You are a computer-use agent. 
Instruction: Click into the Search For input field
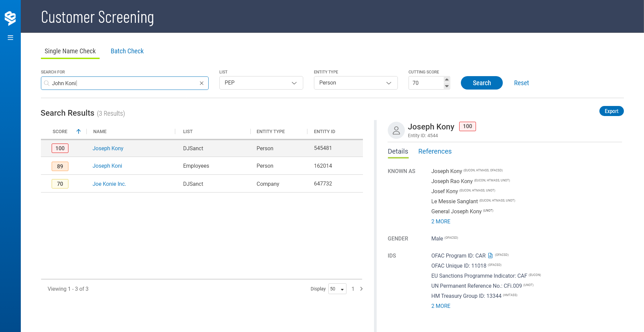point(124,83)
